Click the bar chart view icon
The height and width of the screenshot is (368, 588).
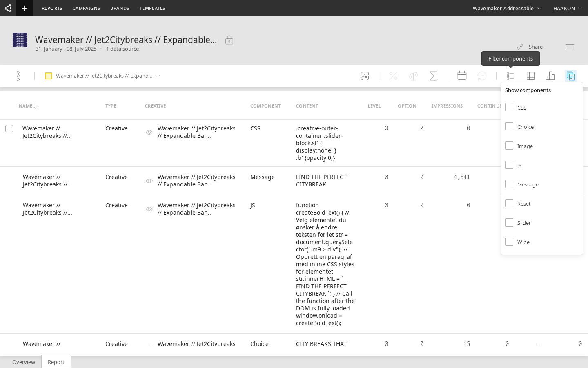point(550,76)
